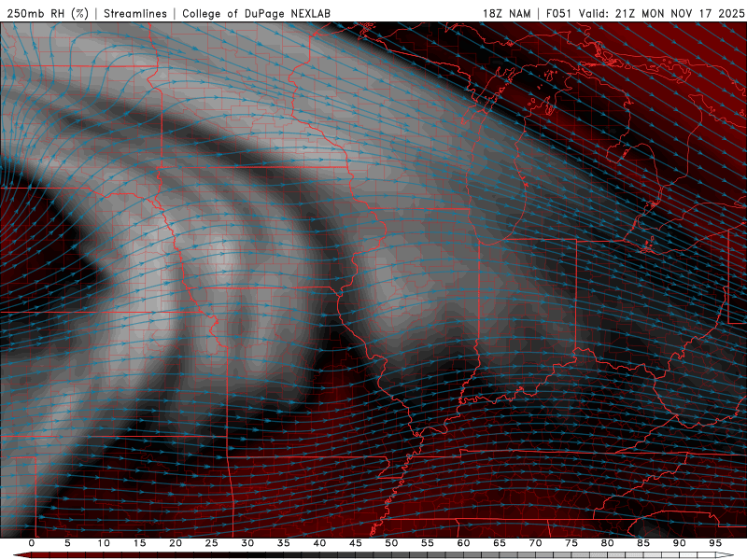Click the "20" color scale label
Viewport: 747px width, 560px height.
(x=176, y=543)
